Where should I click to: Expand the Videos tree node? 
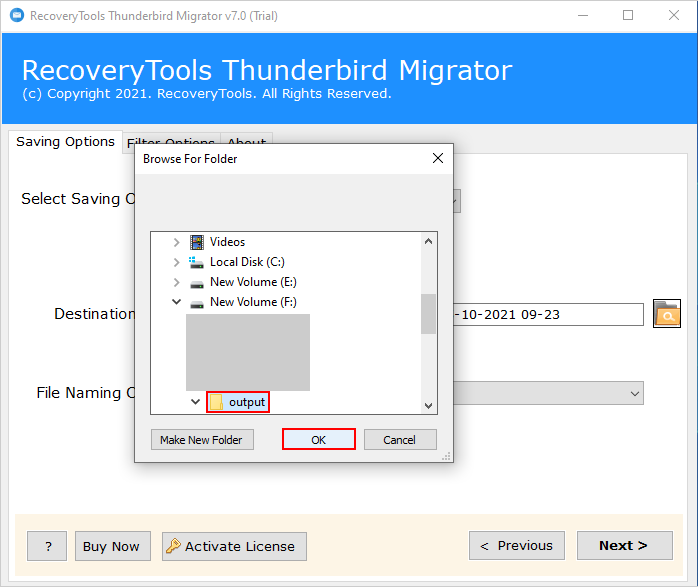click(x=176, y=242)
